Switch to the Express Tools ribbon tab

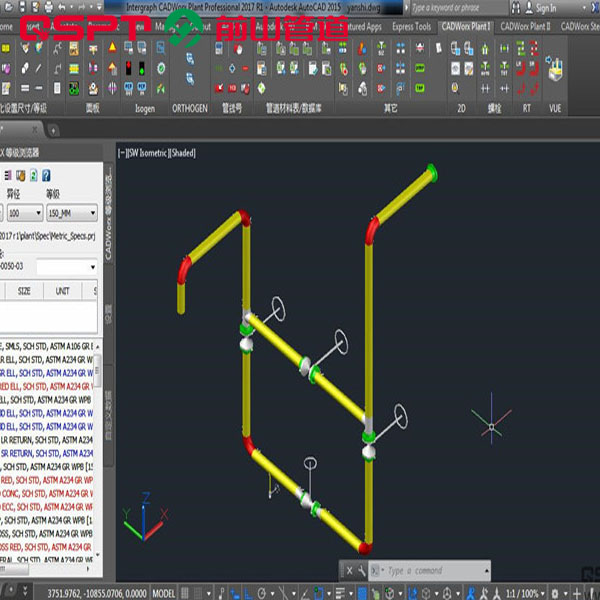coord(410,27)
